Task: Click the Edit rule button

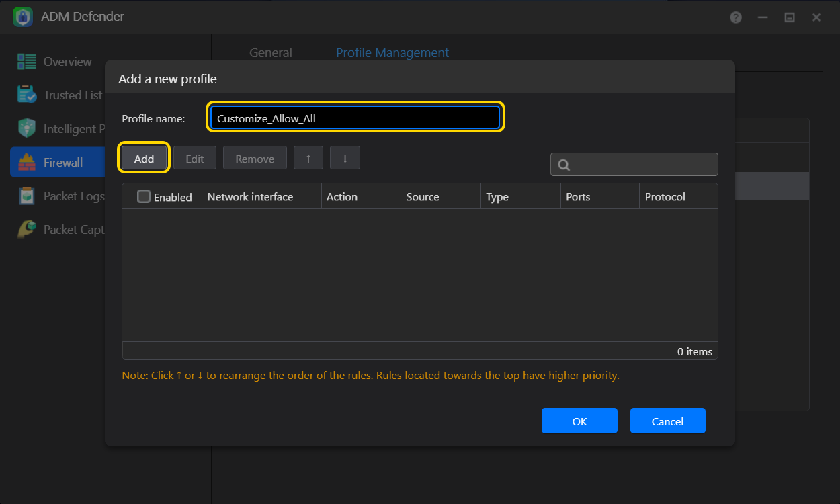Action: [195, 159]
